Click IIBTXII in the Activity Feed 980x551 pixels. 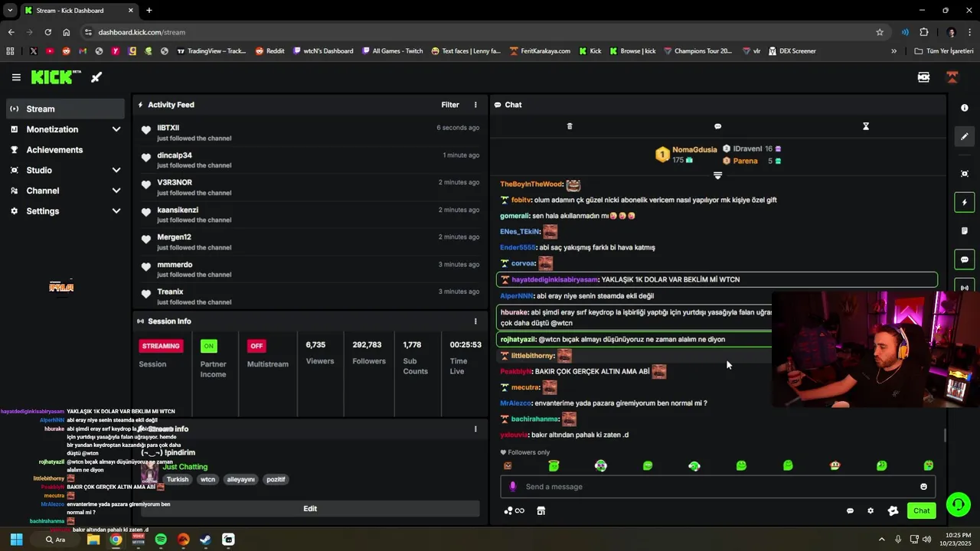tap(168, 128)
